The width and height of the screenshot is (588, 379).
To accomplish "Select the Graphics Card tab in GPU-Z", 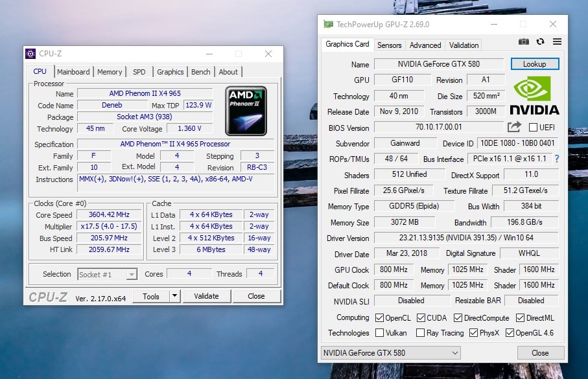I will click(x=347, y=44).
